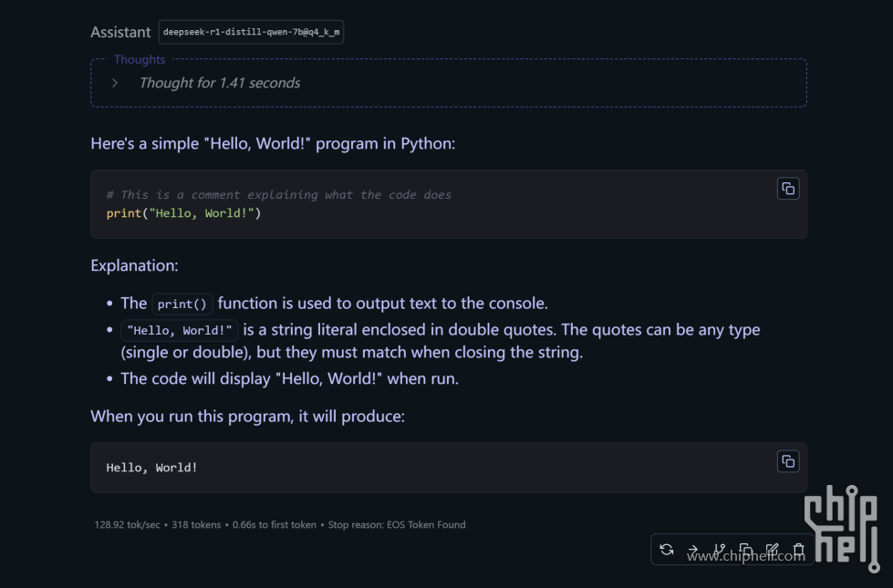Branch the conversation from this message
Viewport: 893px width, 588px height.
coord(720,550)
